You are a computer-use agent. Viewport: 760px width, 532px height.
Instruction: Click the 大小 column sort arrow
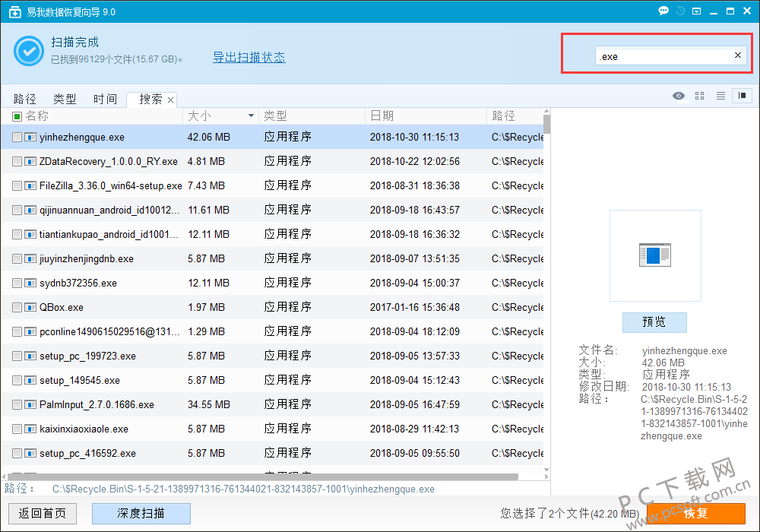click(x=251, y=116)
